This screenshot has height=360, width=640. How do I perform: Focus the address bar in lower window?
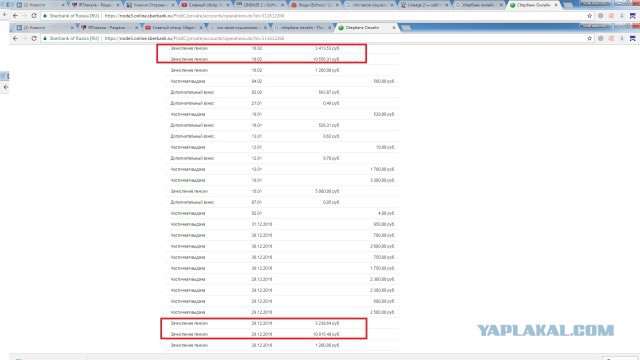tap(314, 38)
